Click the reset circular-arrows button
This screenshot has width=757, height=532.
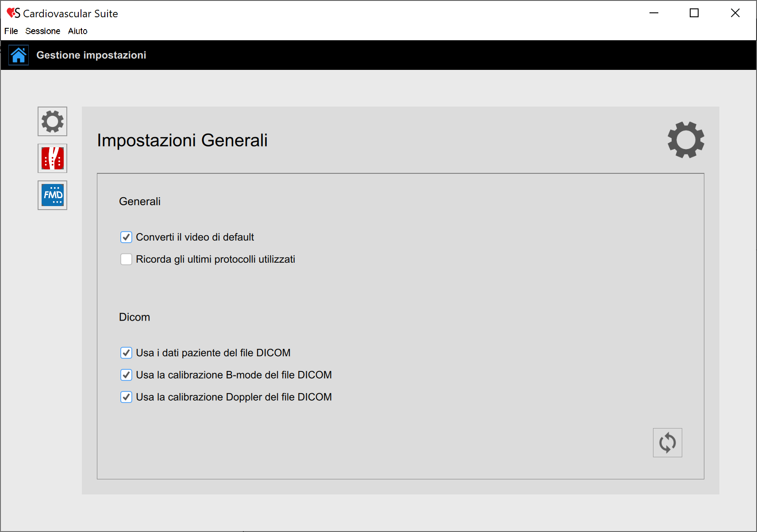tap(667, 442)
